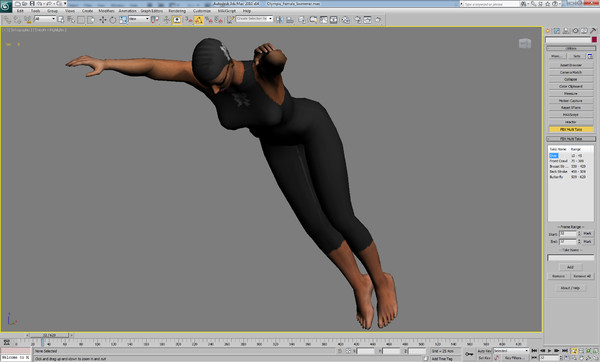This screenshot has width=600, height=362.
Task: Open the Layer Manager icon
Action: coord(302,20)
